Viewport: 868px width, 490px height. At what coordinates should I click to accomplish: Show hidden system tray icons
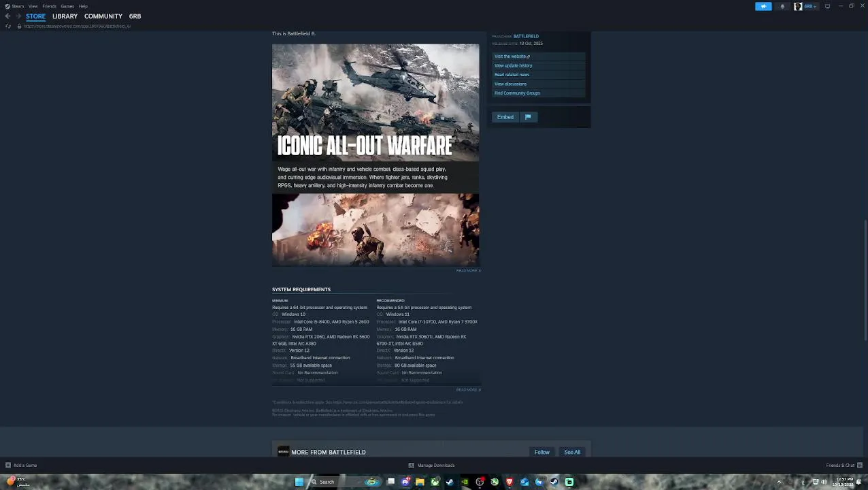[x=780, y=482]
